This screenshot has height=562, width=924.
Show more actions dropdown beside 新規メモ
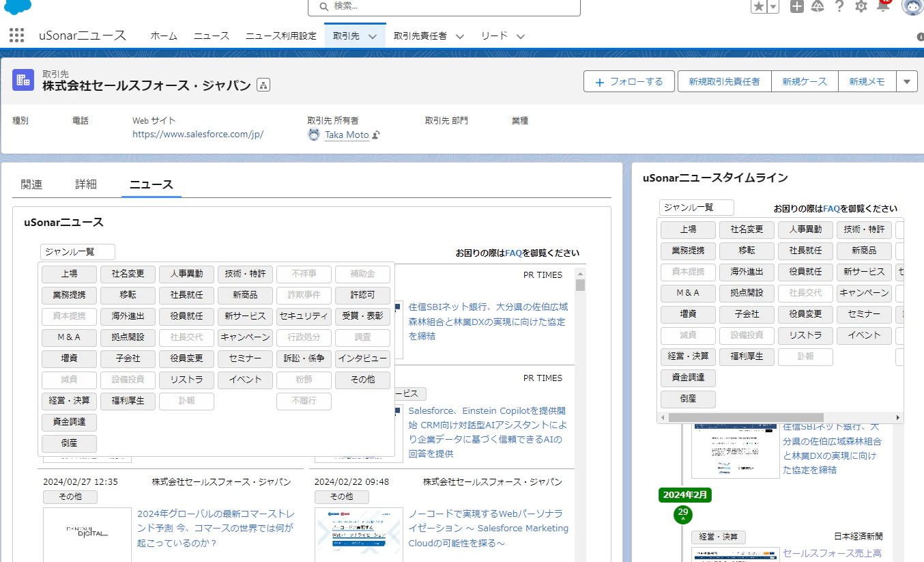(906, 81)
